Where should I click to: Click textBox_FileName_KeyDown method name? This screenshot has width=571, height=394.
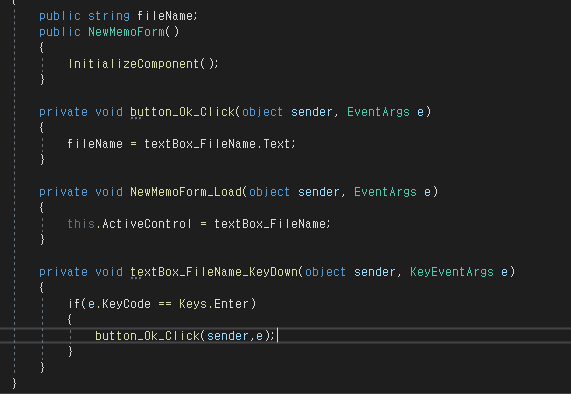click(x=214, y=272)
